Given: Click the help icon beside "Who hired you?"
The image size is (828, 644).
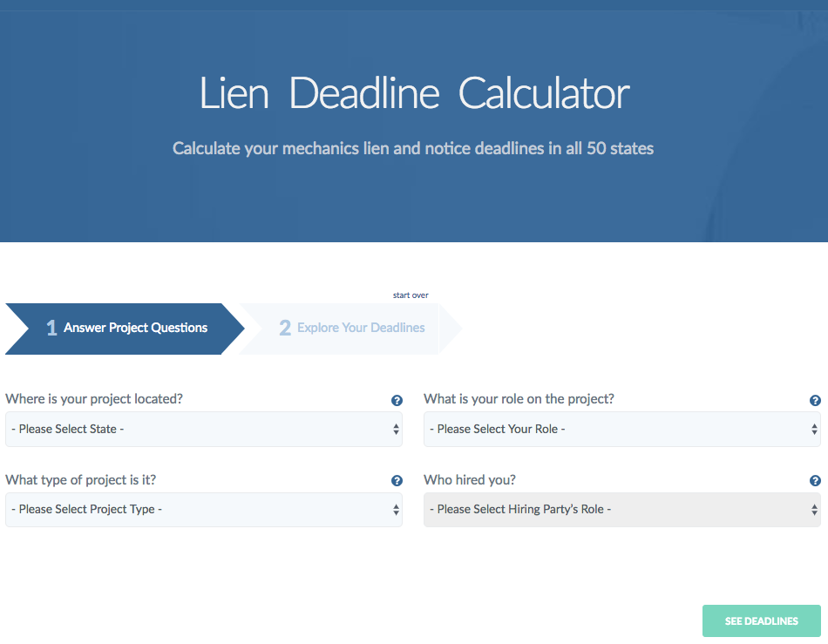Looking at the screenshot, I should pos(815,480).
